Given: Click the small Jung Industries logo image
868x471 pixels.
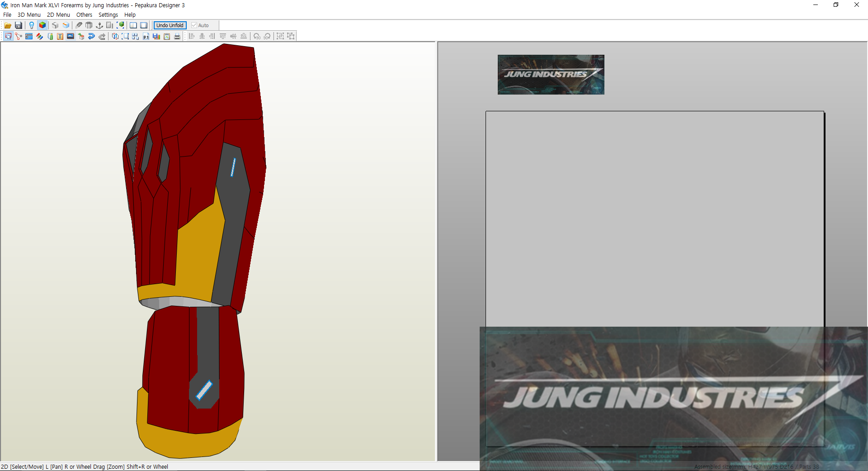Looking at the screenshot, I should (x=551, y=75).
